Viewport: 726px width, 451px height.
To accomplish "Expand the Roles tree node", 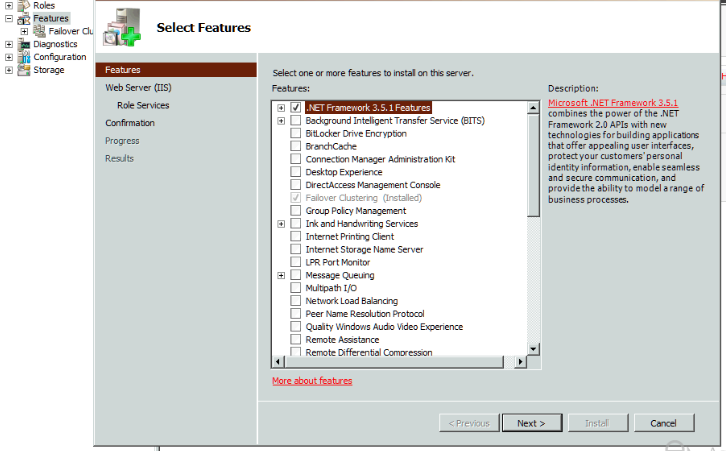I will tap(9, 6).
